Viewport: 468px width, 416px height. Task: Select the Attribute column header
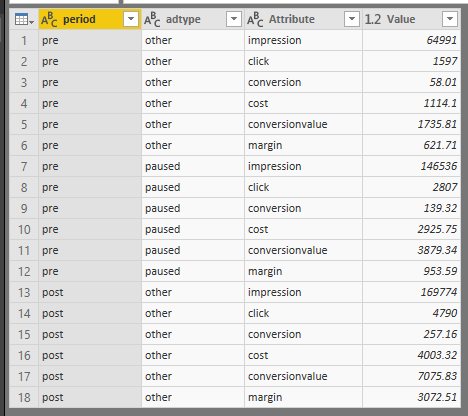click(x=303, y=19)
